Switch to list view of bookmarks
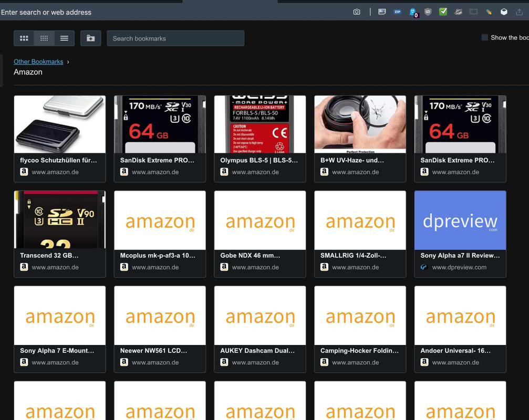This screenshot has height=420, width=529. click(x=64, y=38)
